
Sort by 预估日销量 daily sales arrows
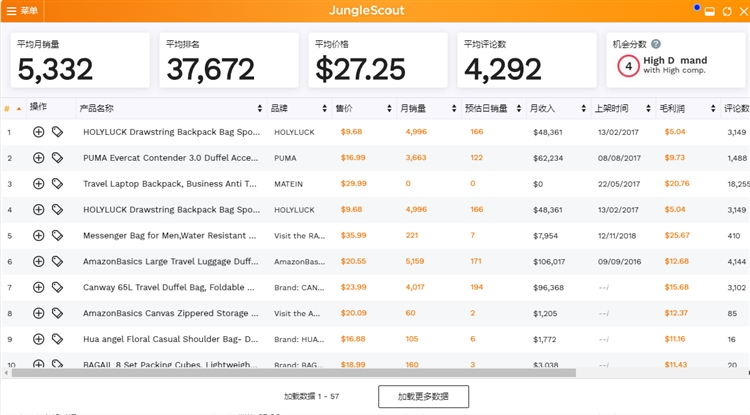[518, 109]
